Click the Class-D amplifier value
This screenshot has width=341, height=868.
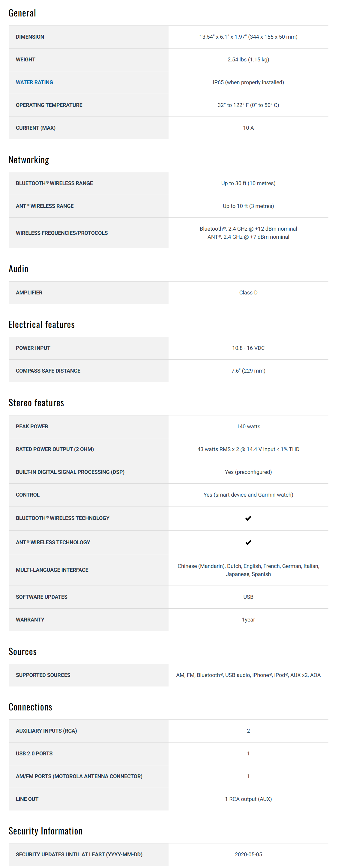tap(248, 292)
